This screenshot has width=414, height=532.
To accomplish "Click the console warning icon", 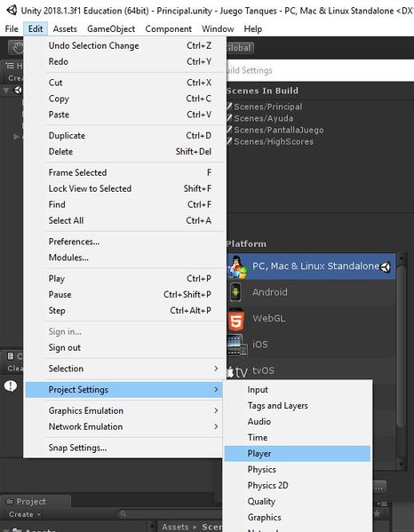I will coord(11,385).
